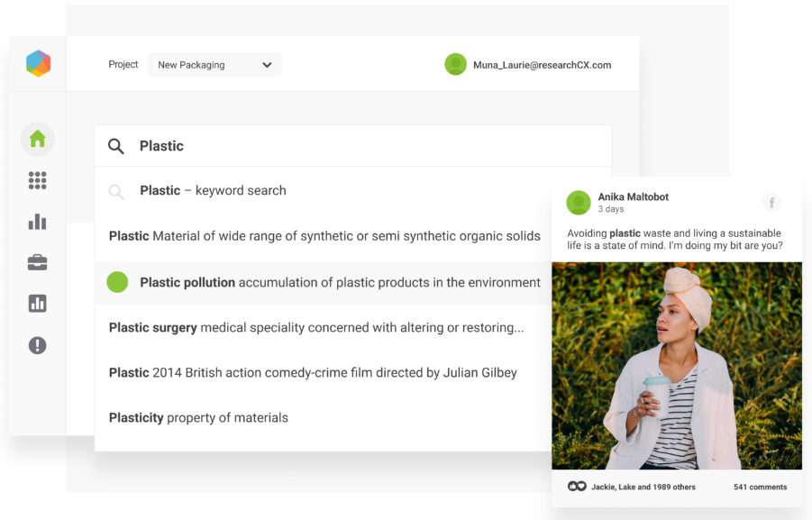
Task: Click the search field containing Plastic
Action: click(x=360, y=146)
